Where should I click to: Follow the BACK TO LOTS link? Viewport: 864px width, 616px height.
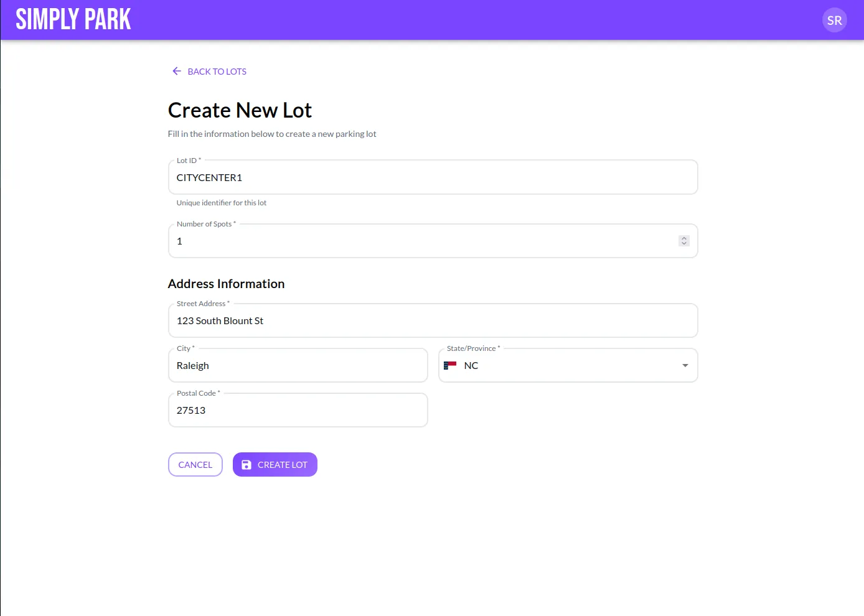click(216, 71)
